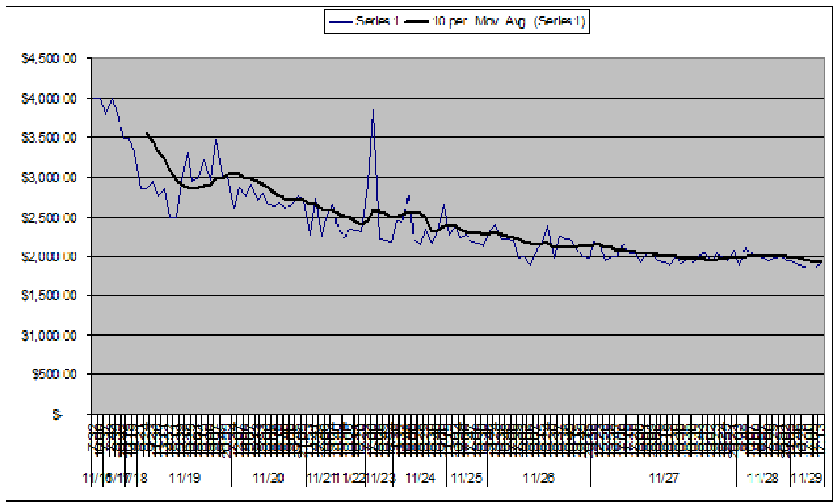Click the $2,000.00 y-axis label

pyautogui.click(x=49, y=256)
